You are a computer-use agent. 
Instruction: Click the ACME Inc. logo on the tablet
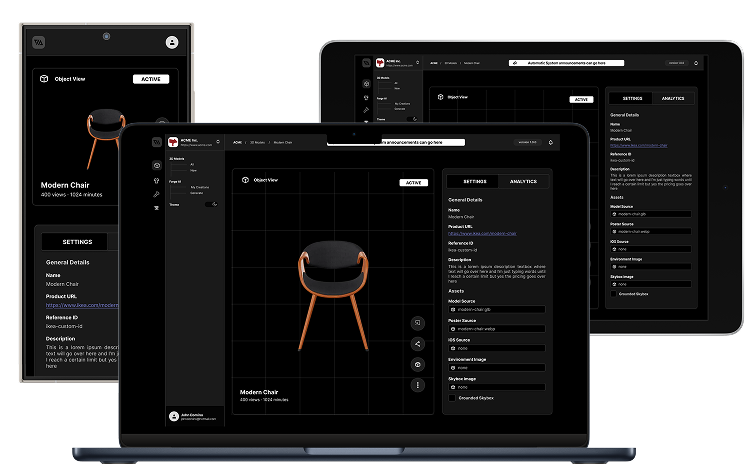pos(380,63)
